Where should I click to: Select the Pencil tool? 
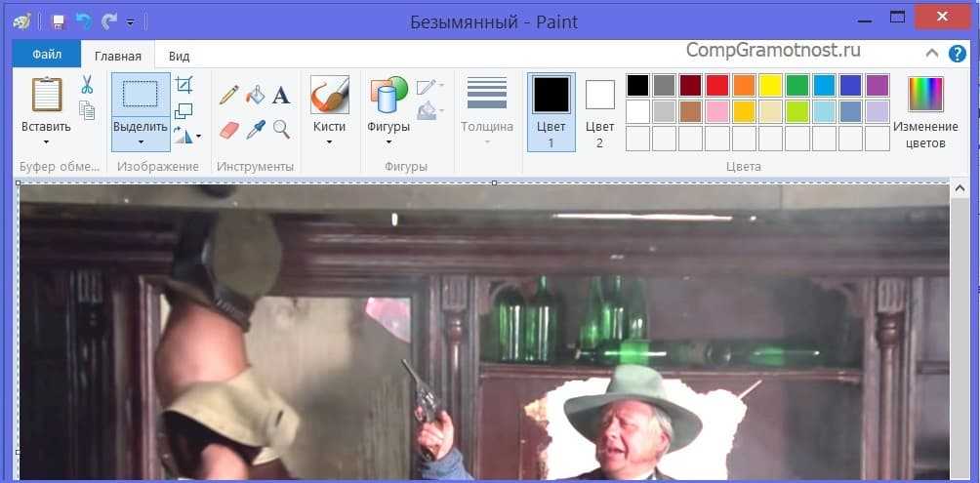pyautogui.click(x=228, y=95)
